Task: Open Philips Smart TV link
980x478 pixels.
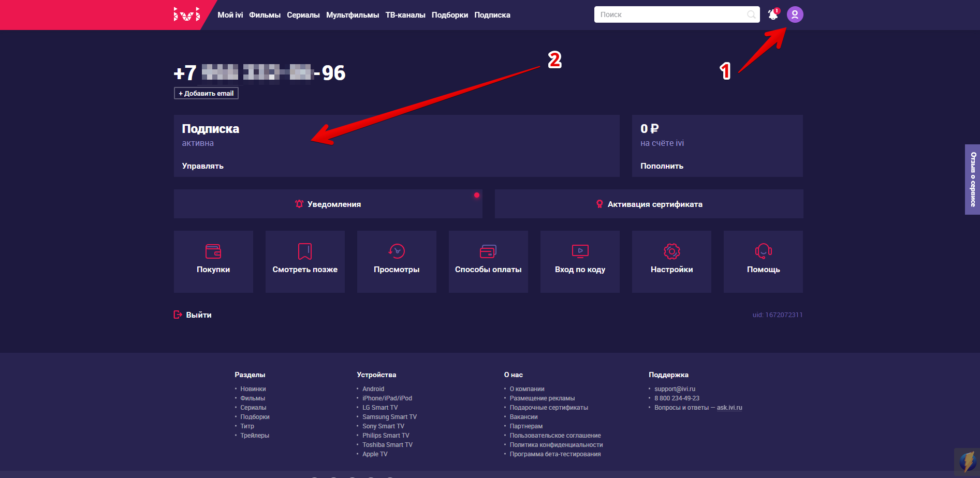Action: [386, 436]
